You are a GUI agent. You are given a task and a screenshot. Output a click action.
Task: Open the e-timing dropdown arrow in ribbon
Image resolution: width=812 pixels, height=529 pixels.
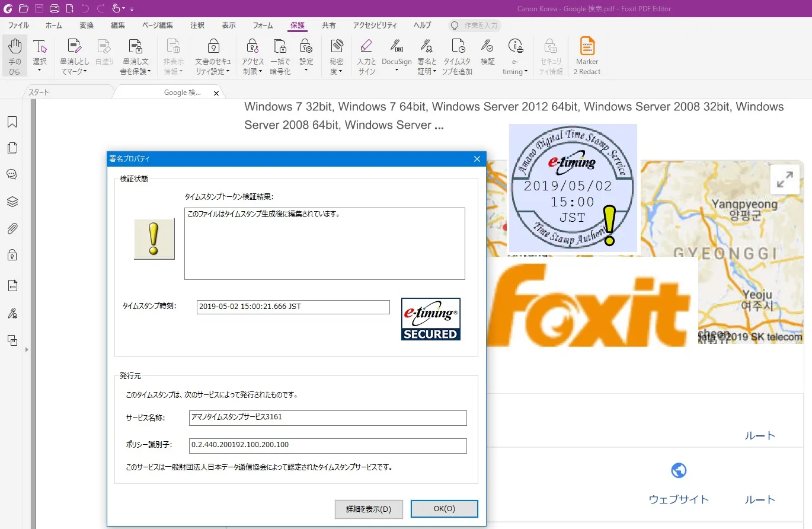click(x=526, y=72)
